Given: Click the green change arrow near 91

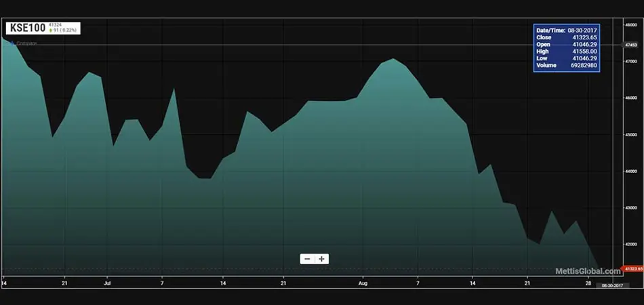Looking at the screenshot, I should [50, 30].
